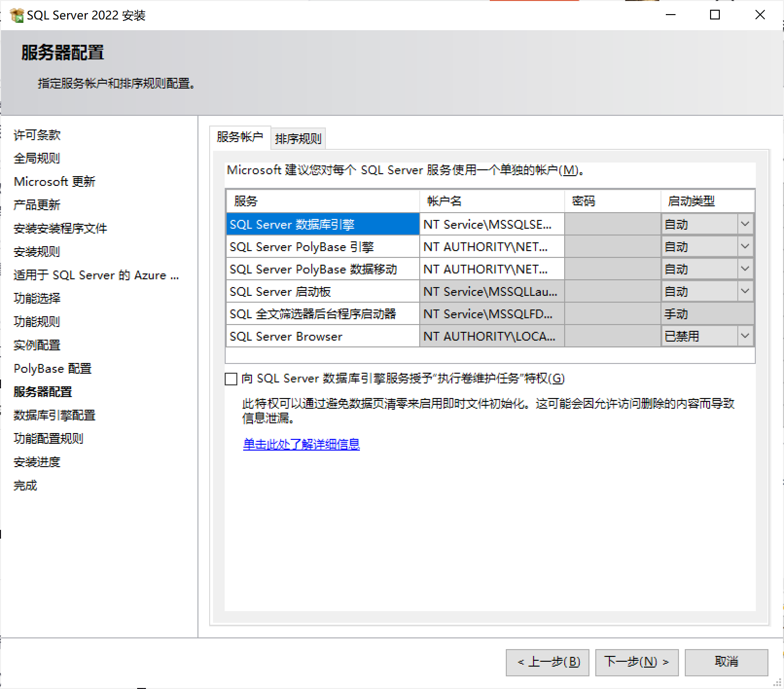The image size is (784, 689).
Task: Open startup type dropdown for SQL Server 数据库引擎
Action: tap(745, 224)
